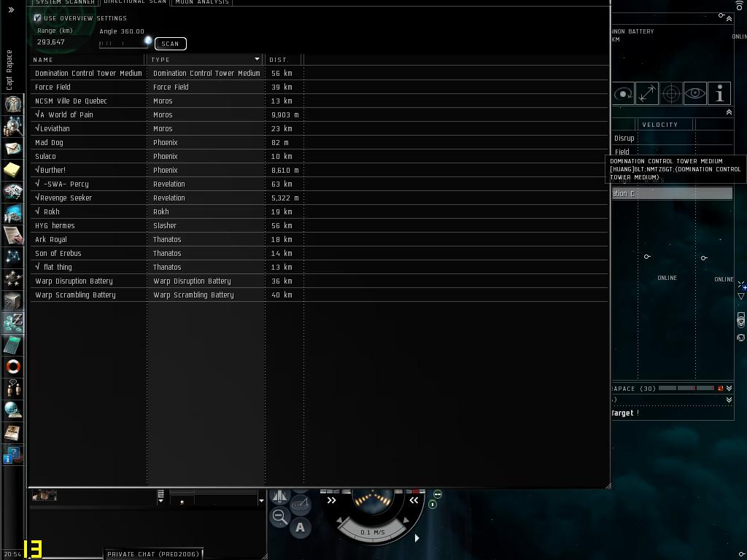Click the Show info 'i' icon
This screenshot has width=747, height=560.
719,94
